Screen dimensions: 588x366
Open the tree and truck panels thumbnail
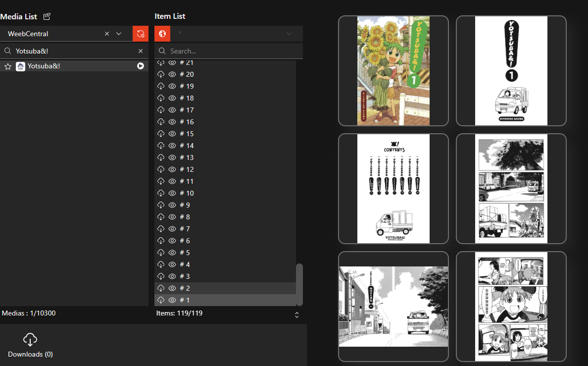tap(511, 188)
